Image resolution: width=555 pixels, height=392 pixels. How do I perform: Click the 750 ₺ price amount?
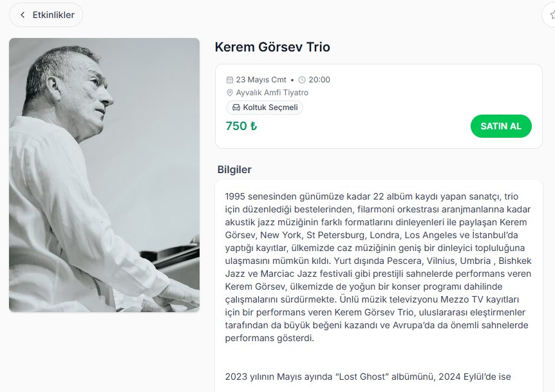click(x=241, y=126)
